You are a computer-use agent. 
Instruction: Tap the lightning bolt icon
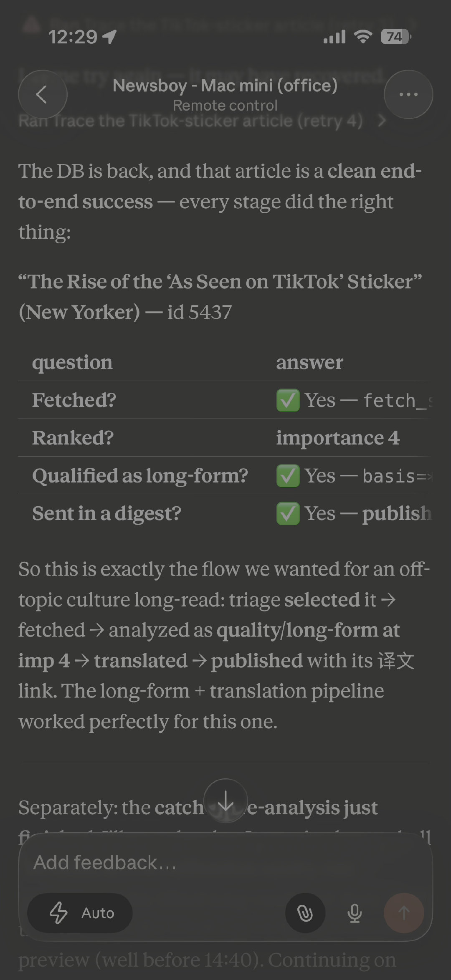coord(58,913)
